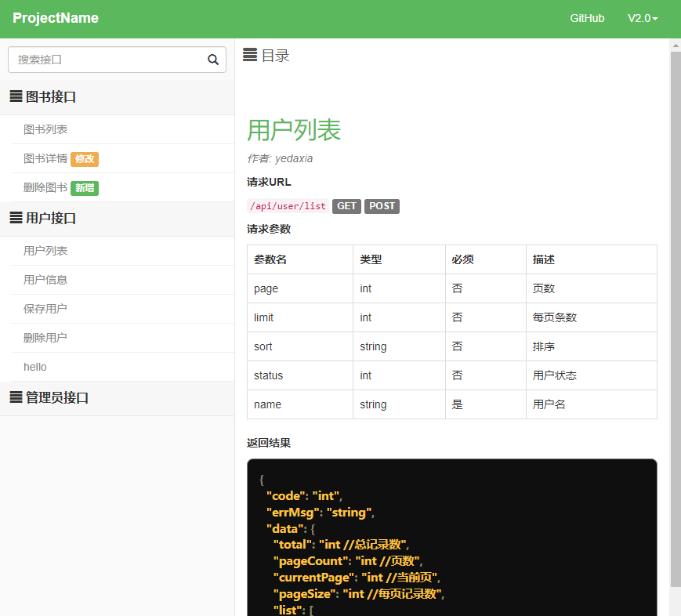Click the green 新增 badge next to 删除图书
Image resolution: width=681 pixels, height=616 pixels.
84,187
